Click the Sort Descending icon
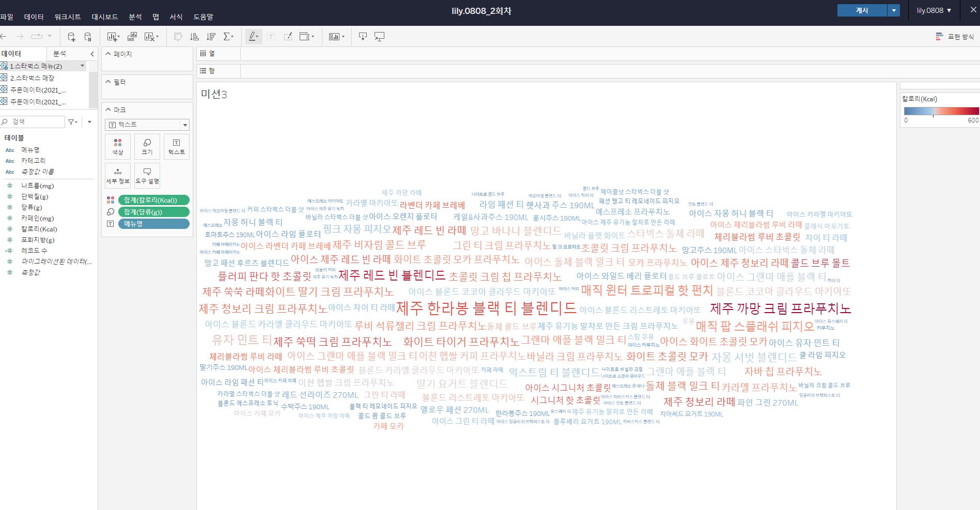This screenshot has height=510, width=980. [211, 37]
